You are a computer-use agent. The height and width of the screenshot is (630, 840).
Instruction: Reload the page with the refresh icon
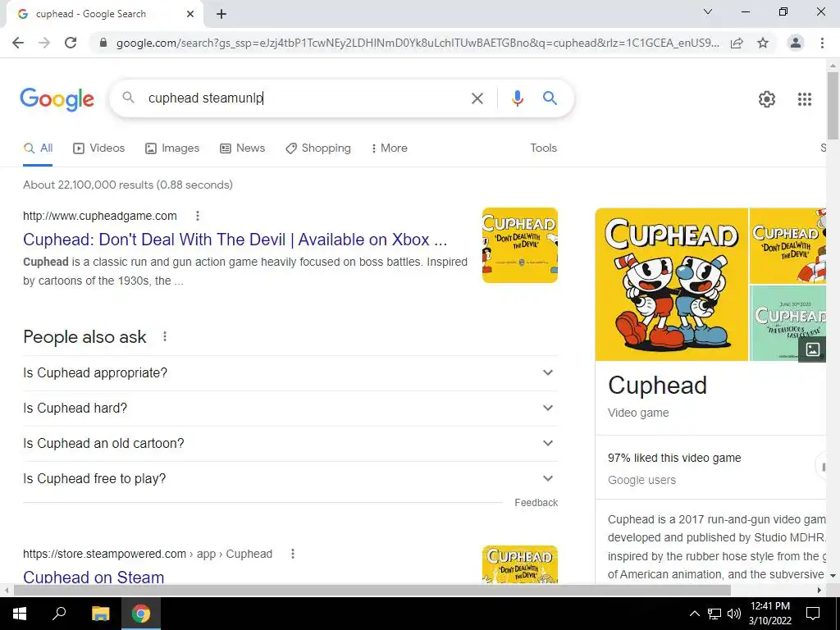point(71,43)
